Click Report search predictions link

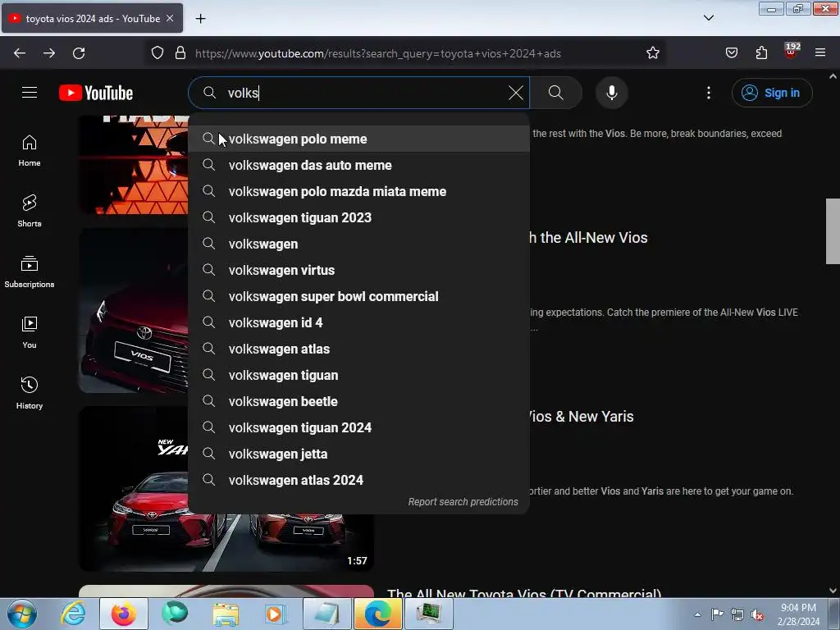[463, 502]
